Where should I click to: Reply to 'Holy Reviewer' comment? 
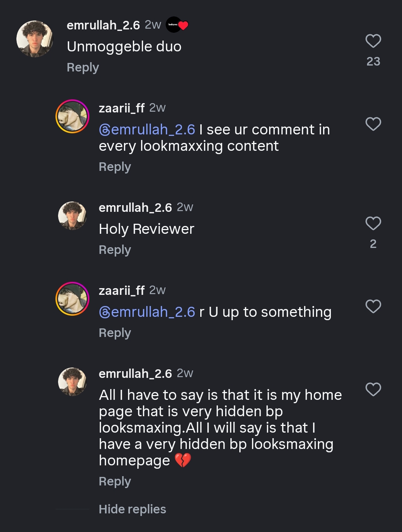coord(115,250)
